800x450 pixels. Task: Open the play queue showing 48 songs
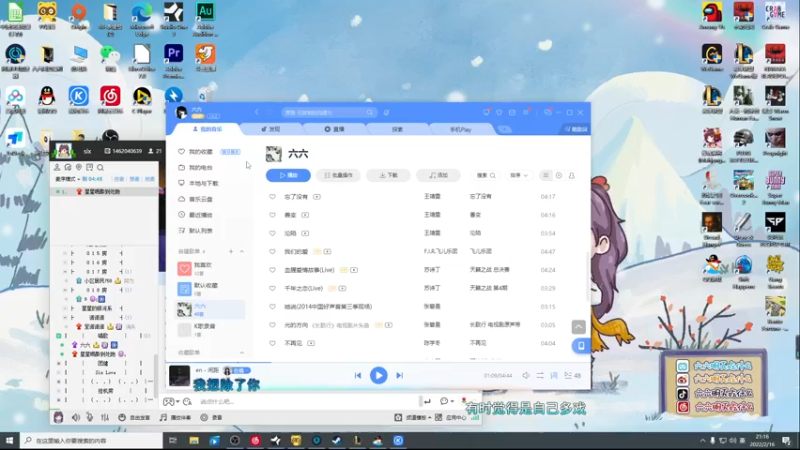click(x=572, y=376)
